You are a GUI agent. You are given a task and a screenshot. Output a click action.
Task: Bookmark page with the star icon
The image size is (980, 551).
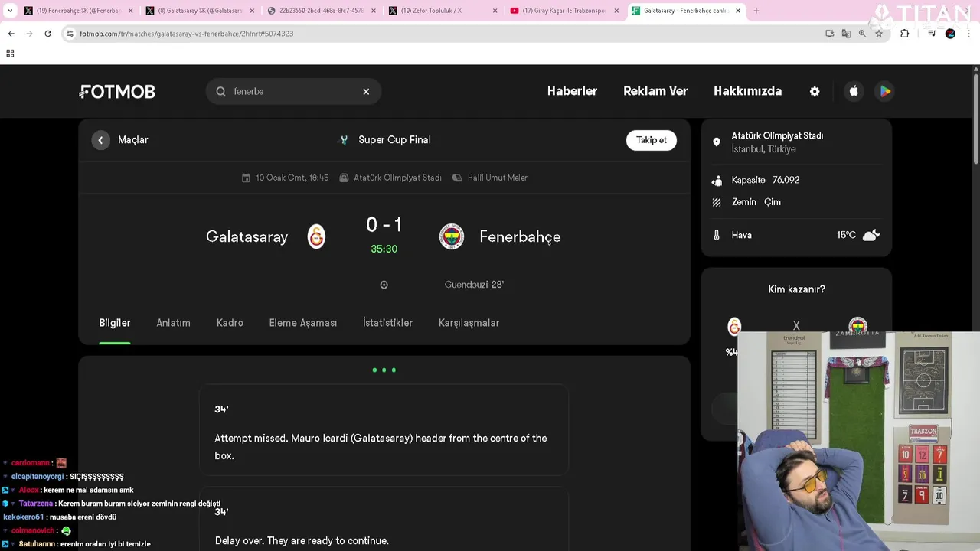(x=879, y=34)
